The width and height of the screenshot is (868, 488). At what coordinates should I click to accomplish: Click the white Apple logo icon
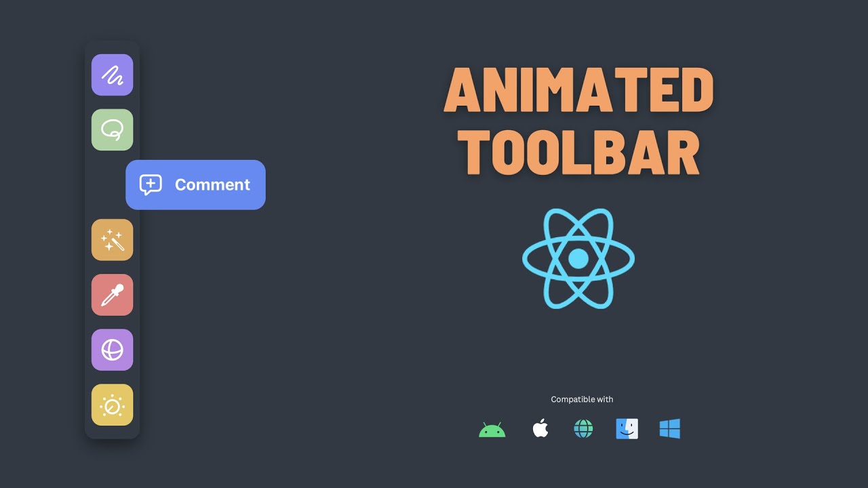tap(540, 428)
